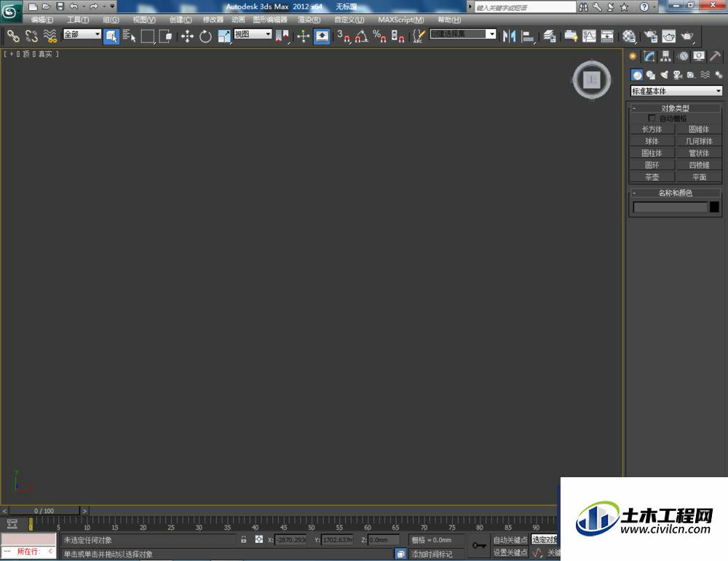Click the Unlink Selection broken chain icon
This screenshot has height=561, width=728.
[31, 36]
